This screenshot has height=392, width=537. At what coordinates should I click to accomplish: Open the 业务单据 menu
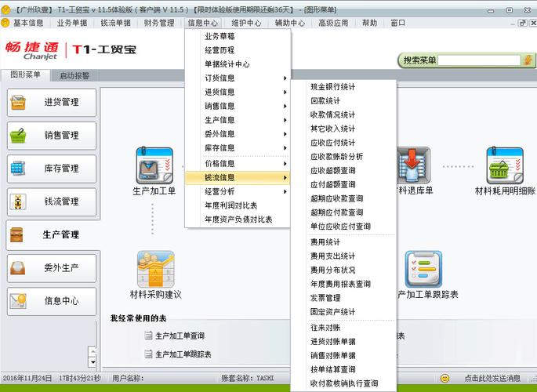click(x=72, y=23)
